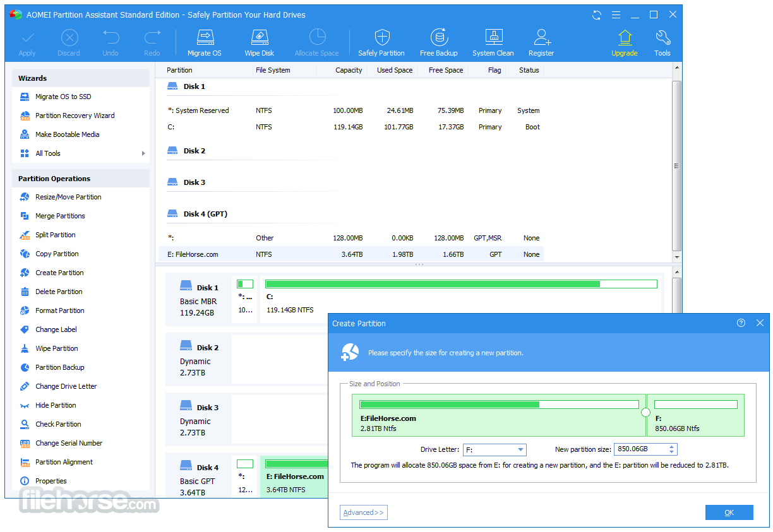This screenshot has width=773, height=532.
Task: Select the E: FileHorse.com list row
Action: click(x=351, y=254)
